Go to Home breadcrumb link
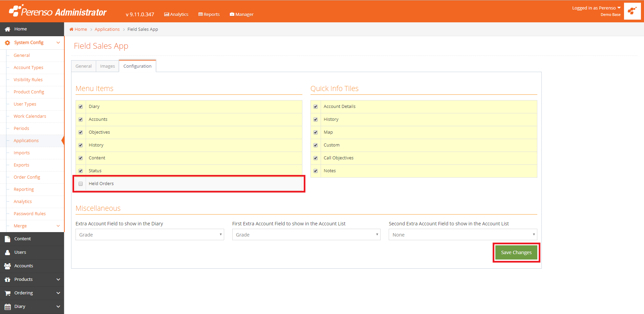Viewport: 644px width, 314px height. click(x=81, y=29)
